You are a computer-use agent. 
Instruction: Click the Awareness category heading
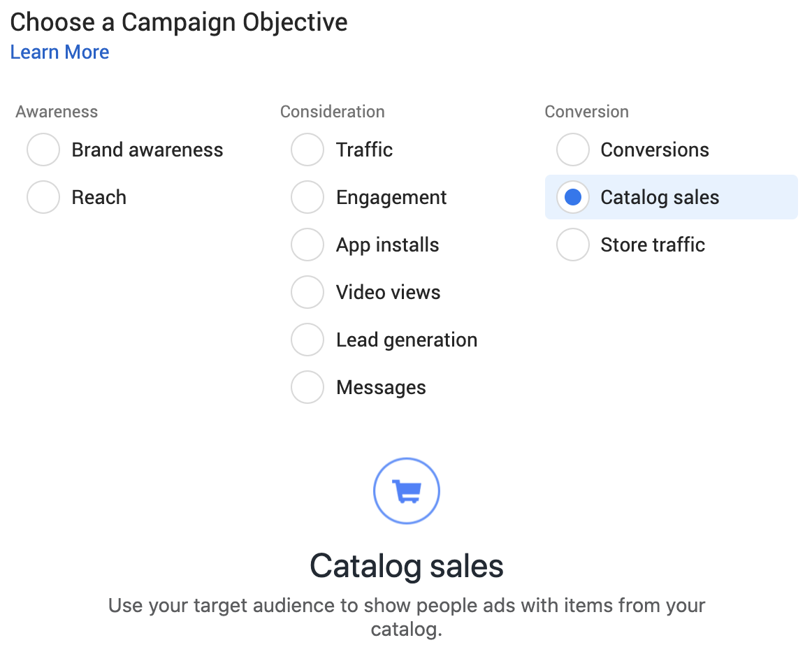pyautogui.click(x=57, y=112)
